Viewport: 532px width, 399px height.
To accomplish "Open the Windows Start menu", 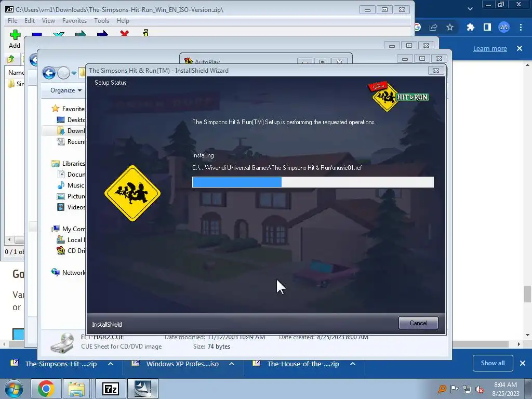I will [14, 389].
